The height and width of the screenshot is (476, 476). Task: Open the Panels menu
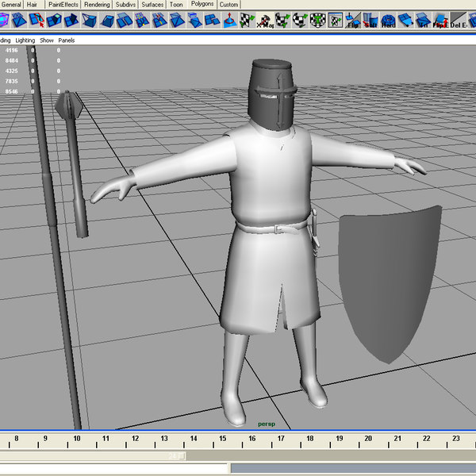(67, 40)
